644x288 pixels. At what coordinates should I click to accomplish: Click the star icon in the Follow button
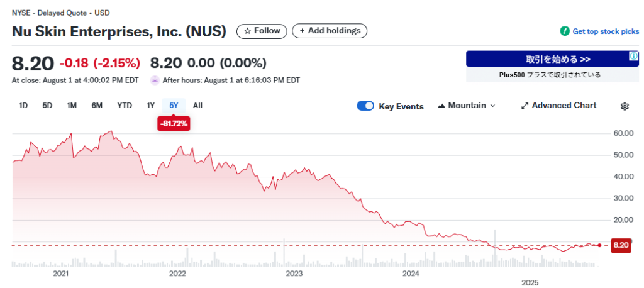pyautogui.click(x=247, y=31)
